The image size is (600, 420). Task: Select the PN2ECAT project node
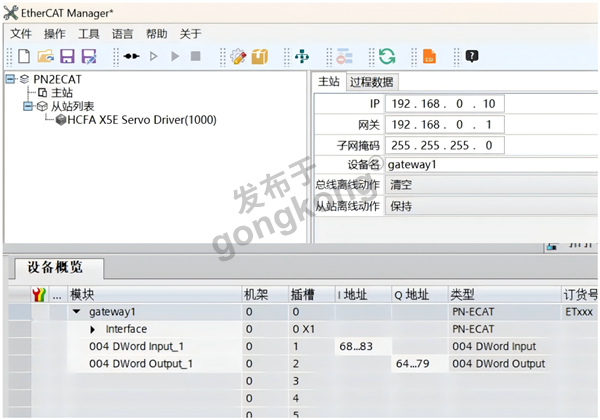click(x=57, y=79)
